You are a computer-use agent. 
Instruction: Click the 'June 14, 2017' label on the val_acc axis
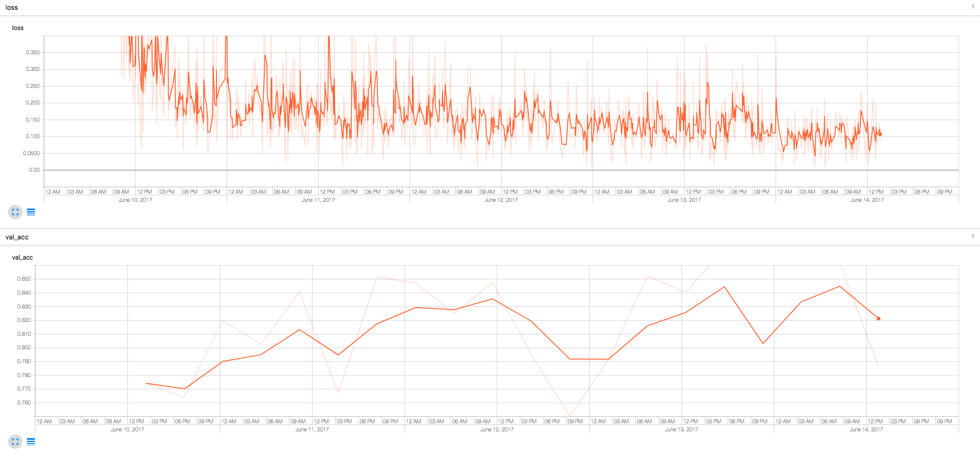coord(867,429)
